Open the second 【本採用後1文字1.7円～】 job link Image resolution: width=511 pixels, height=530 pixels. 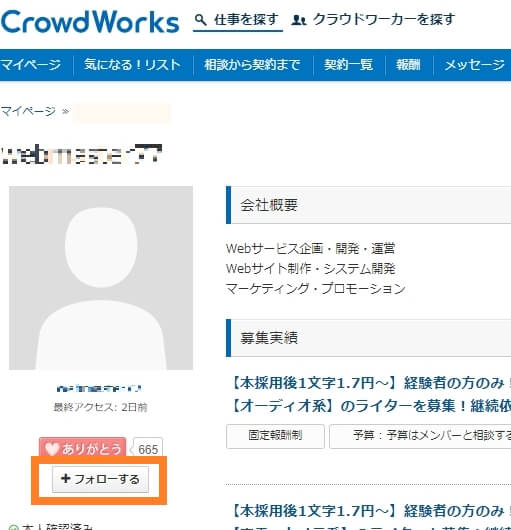click(x=371, y=511)
